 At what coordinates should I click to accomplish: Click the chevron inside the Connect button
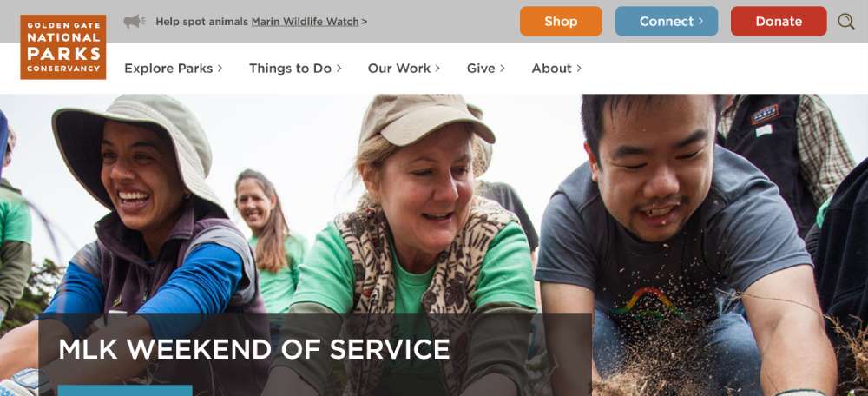point(700,21)
